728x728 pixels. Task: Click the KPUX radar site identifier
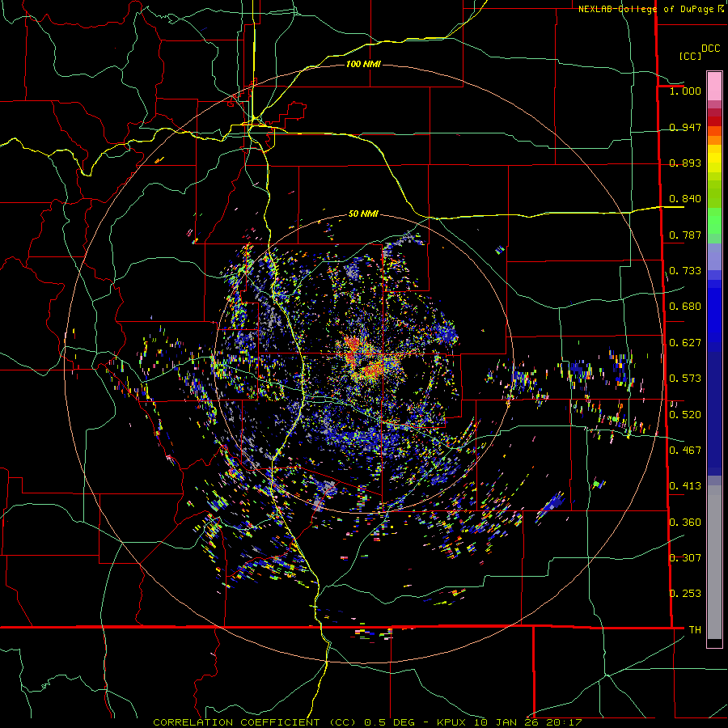[x=451, y=722]
